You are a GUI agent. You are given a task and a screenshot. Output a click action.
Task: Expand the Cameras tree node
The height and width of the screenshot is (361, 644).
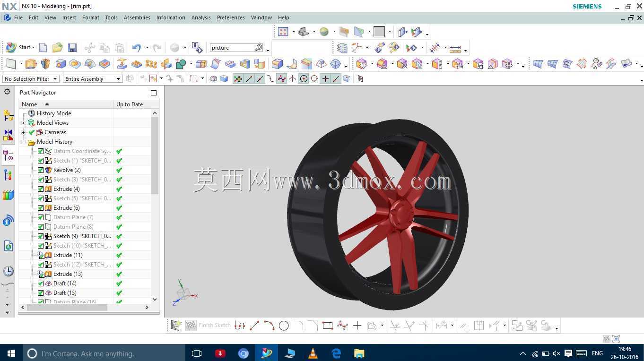[23, 132]
